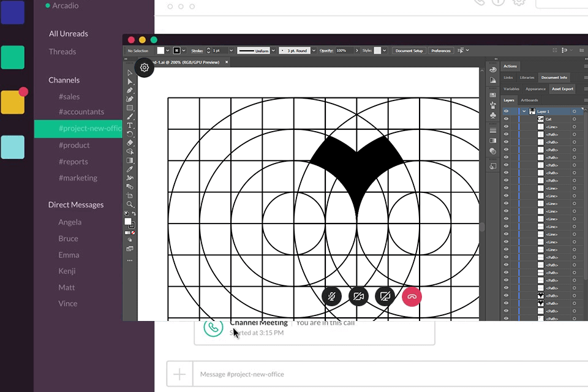Select the Rotate tool
This screenshot has height=392, width=588.
[130, 134]
